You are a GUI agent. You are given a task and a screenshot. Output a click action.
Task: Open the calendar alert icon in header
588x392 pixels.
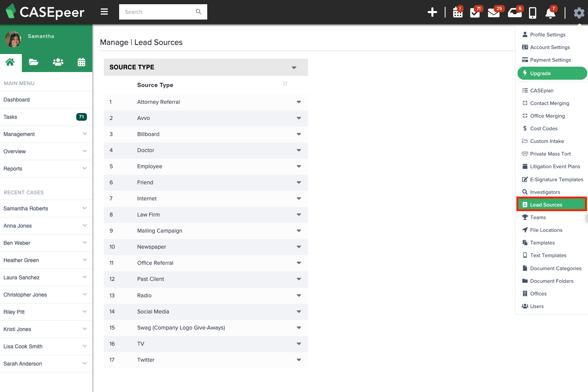(458, 12)
